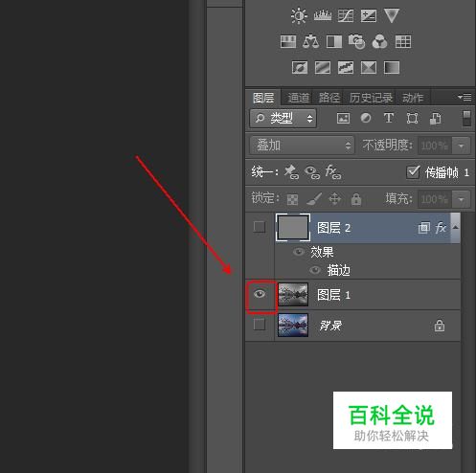The image size is (476, 473).
Task: Open the 类型 filter type dropdown
Action: (283, 119)
